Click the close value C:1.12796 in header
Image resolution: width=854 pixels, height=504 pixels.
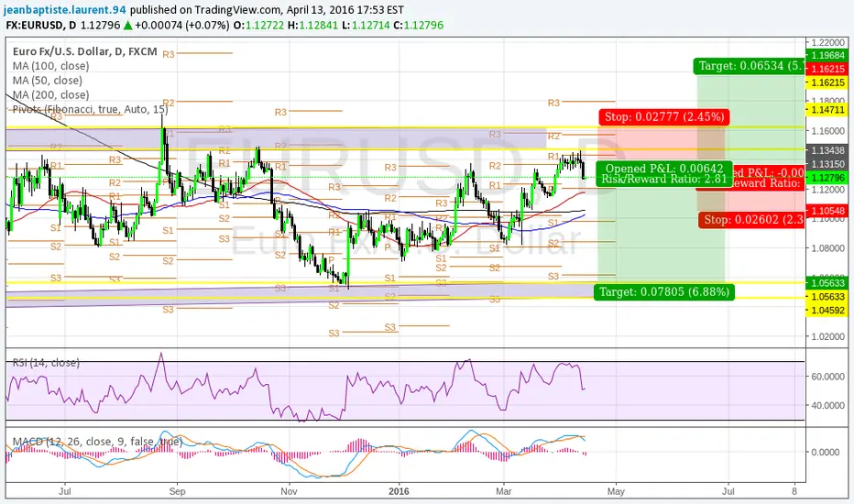point(418,25)
